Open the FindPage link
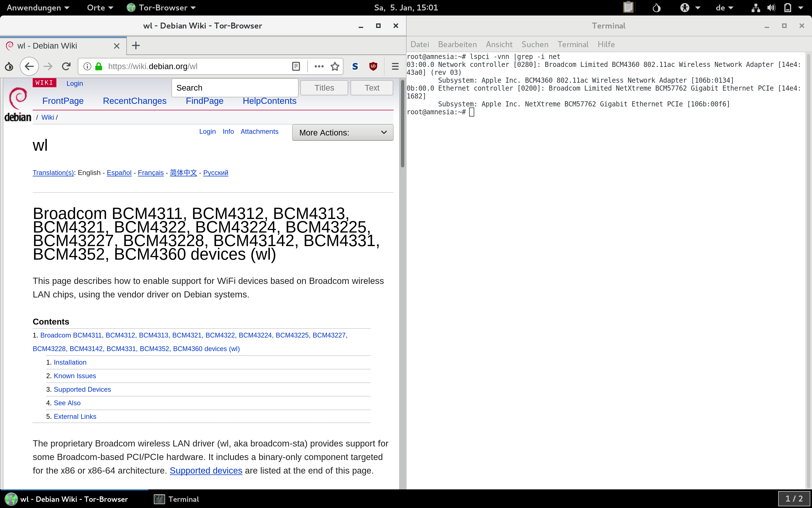This screenshot has width=812, height=508. pos(205,101)
